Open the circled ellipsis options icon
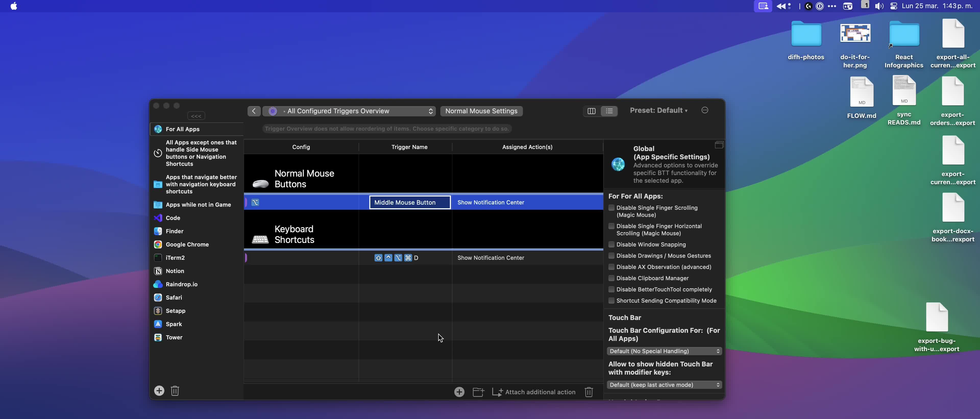Image resolution: width=980 pixels, height=419 pixels. coord(705,110)
